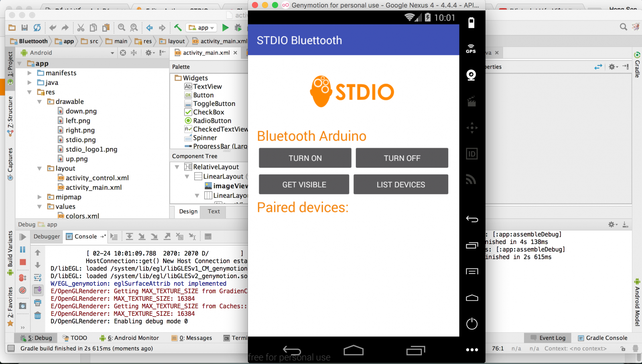Click the Undo arrow in the toolbar
Image resolution: width=642 pixels, height=364 pixels.
pyautogui.click(x=53, y=28)
